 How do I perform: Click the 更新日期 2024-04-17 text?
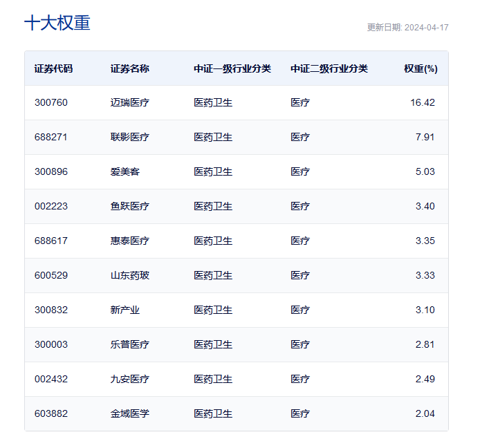point(407,28)
